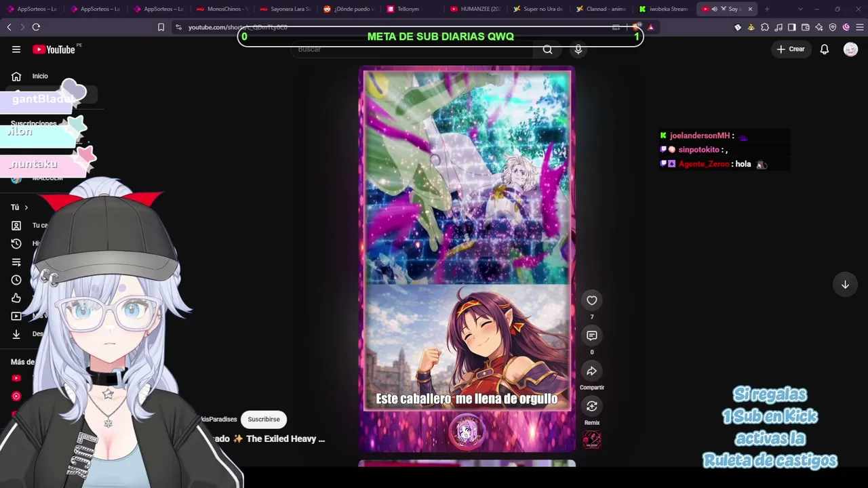Switch to the ¿Dónde puedo tab

pyautogui.click(x=349, y=9)
